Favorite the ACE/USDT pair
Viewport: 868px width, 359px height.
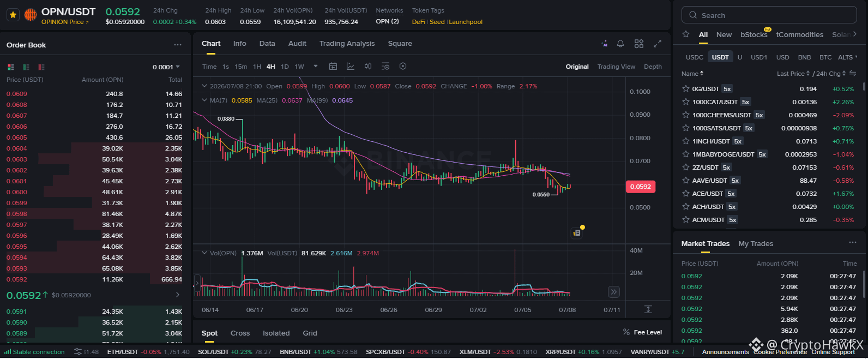(x=686, y=193)
